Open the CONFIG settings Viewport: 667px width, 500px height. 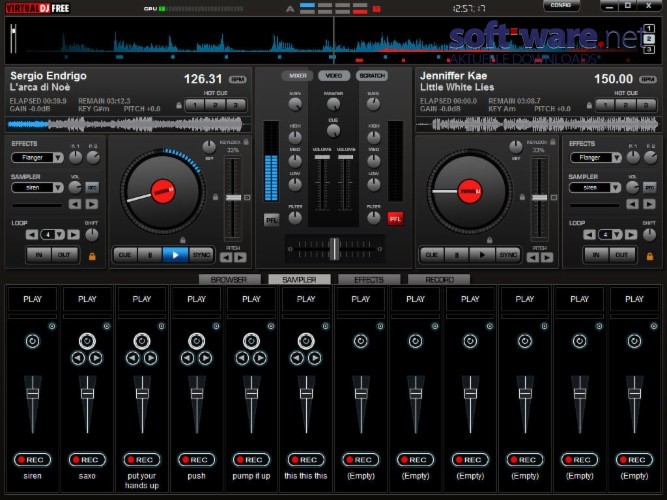click(x=561, y=6)
